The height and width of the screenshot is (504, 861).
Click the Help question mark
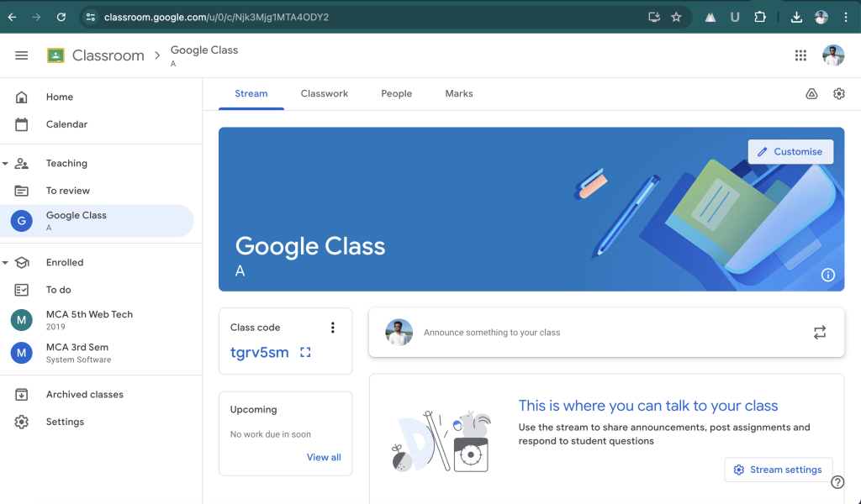pos(837,481)
